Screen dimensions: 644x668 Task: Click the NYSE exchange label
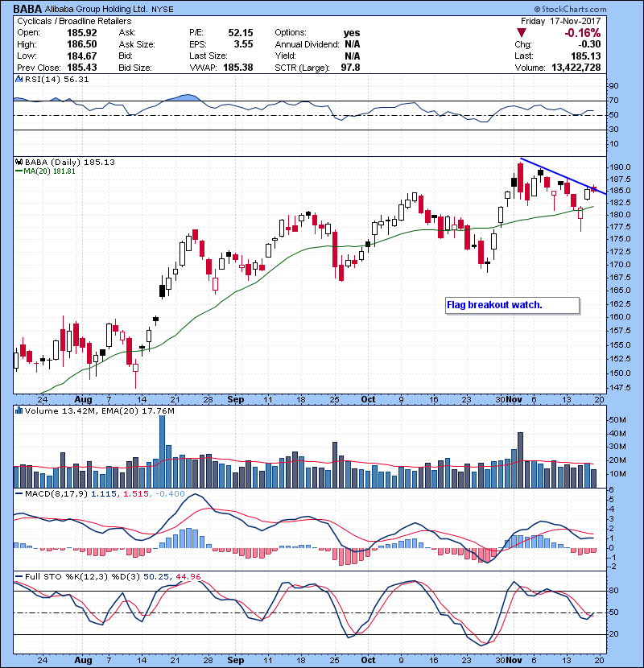[x=163, y=10]
